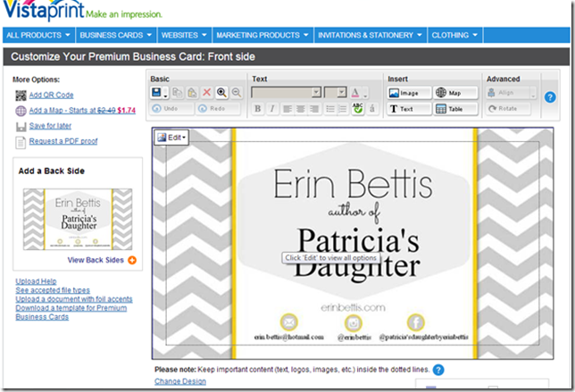Insert a Table using the Table button
575x392 pixels.
coord(454,109)
